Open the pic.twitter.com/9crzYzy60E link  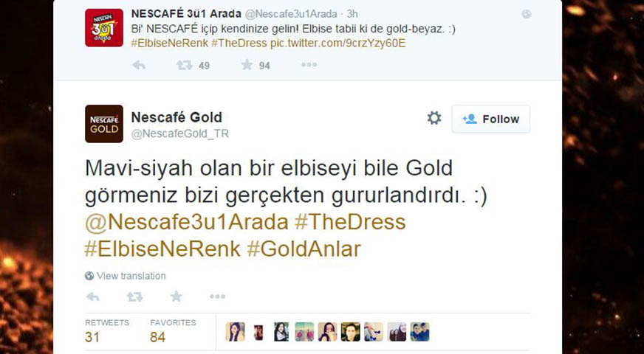pos(338,44)
